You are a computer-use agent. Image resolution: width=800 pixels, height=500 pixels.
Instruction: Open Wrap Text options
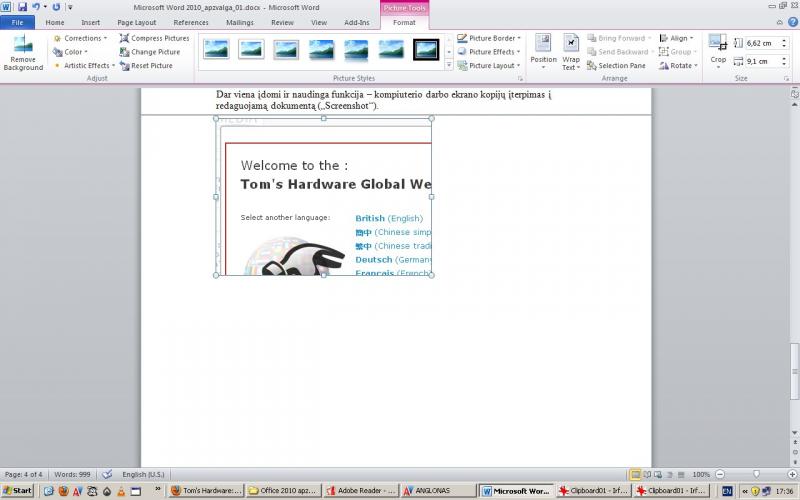coord(571,52)
